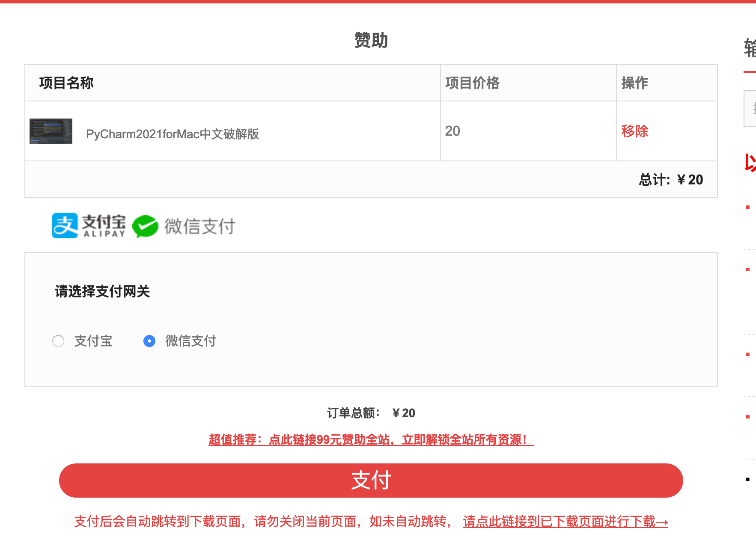Click the PyCharm2021forMac中文破解版 item name
The height and width of the screenshot is (540, 756).
(173, 134)
